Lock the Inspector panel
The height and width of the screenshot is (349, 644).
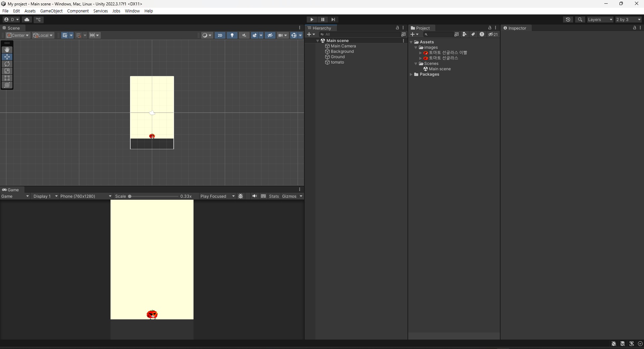[x=635, y=28]
